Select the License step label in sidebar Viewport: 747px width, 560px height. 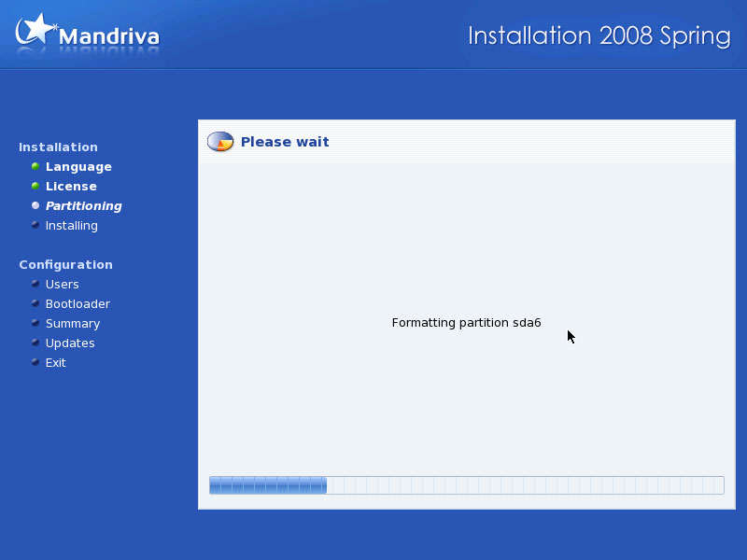(x=71, y=187)
